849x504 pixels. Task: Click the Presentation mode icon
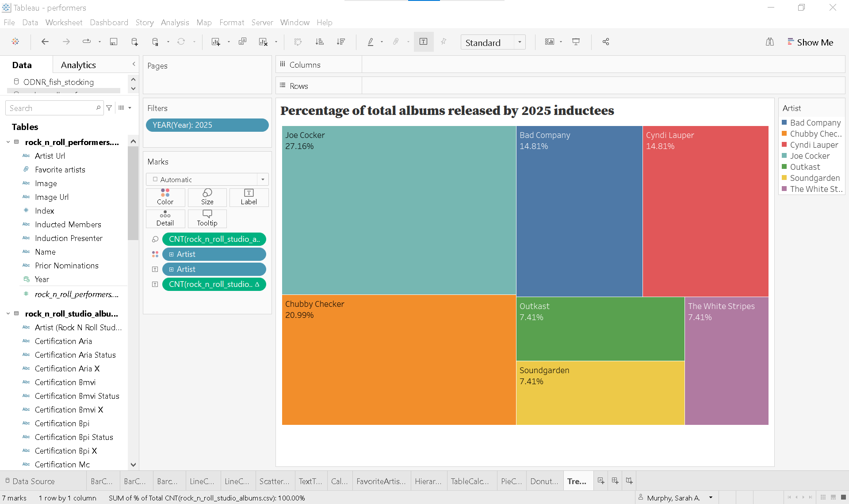(x=576, y=42)
